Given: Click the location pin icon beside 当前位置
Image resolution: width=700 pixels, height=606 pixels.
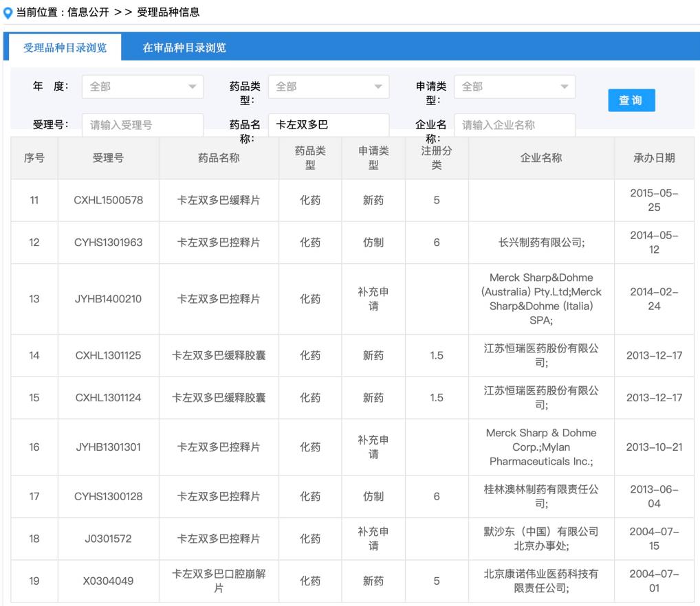Looking at the screenshot, I should point(8,13).
